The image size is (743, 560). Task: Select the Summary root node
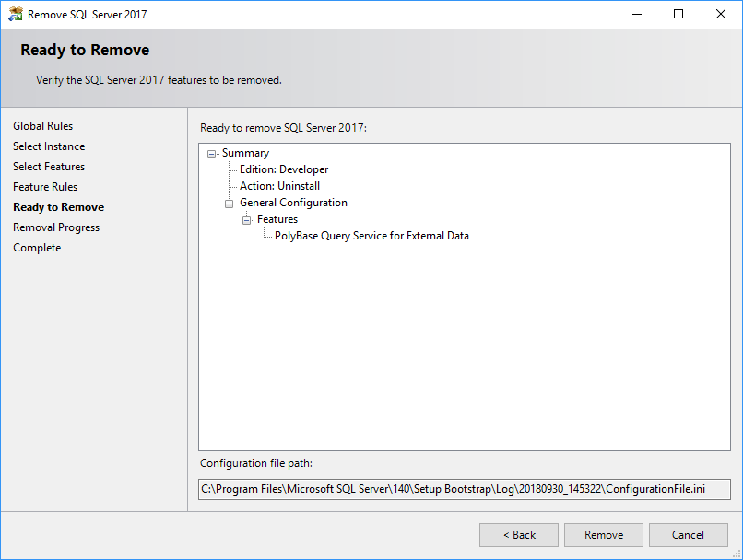[x=245, y=153]
